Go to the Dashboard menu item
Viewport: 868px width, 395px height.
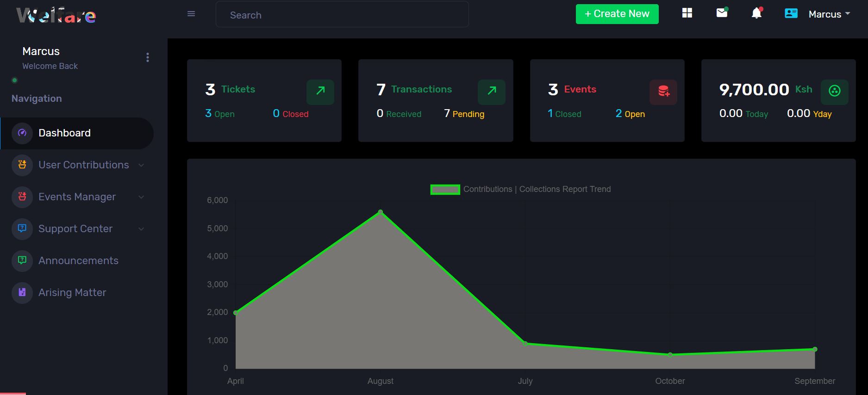[65, 133]
